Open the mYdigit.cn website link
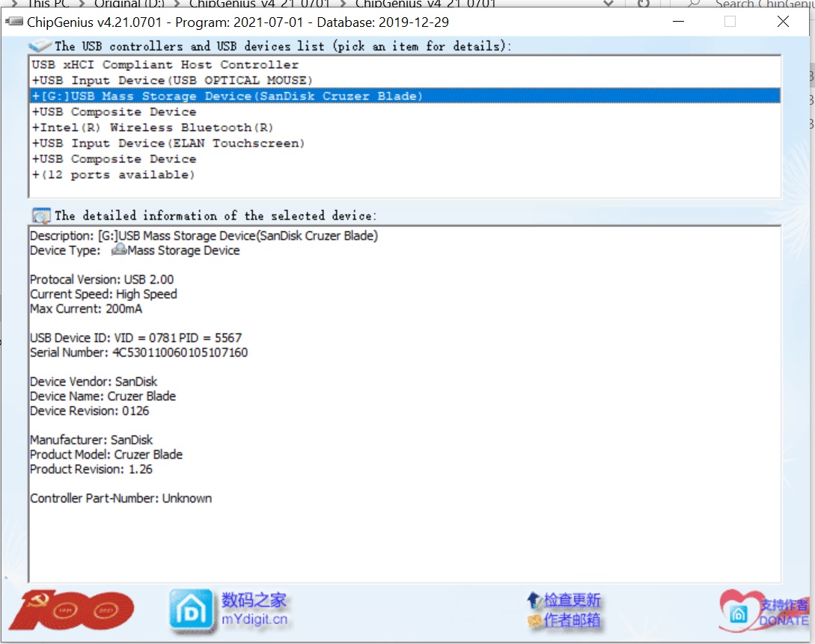The image size is (815, 644). point(254,619)
